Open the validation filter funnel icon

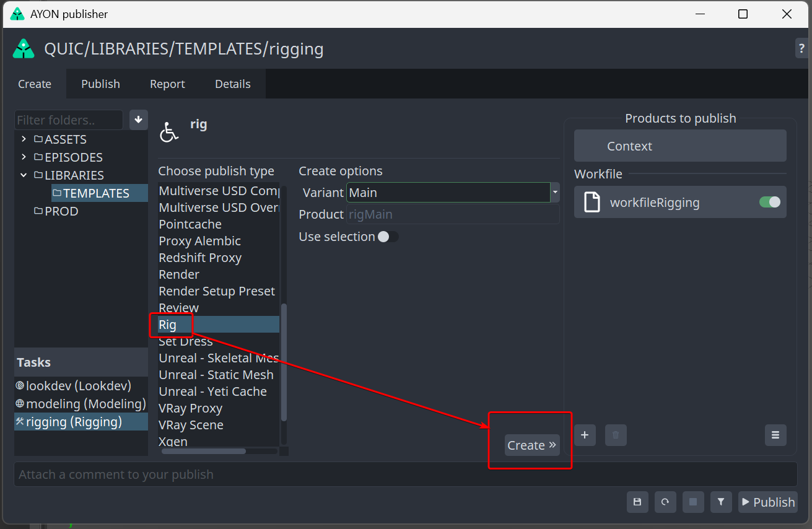pyautogui.click(x=721, y=502)
